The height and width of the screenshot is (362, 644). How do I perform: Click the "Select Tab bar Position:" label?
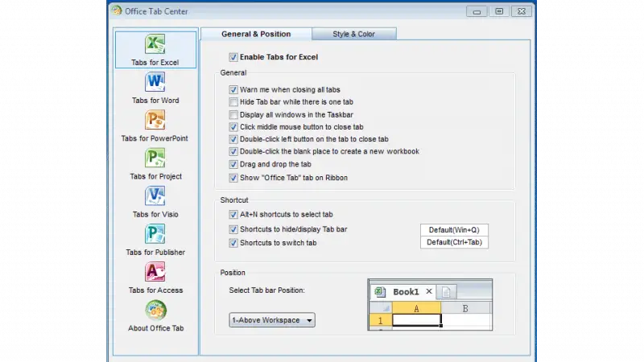pyautogui.click(x=267, y=290)
